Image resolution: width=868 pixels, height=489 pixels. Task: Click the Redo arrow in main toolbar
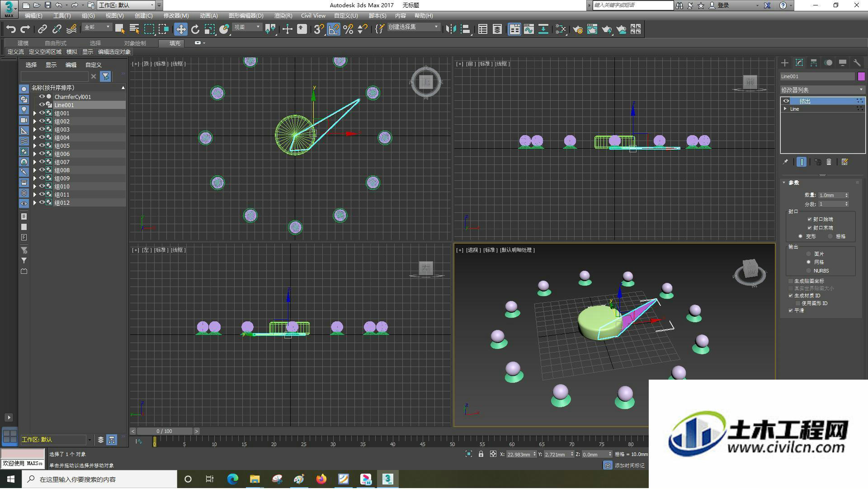25,29
